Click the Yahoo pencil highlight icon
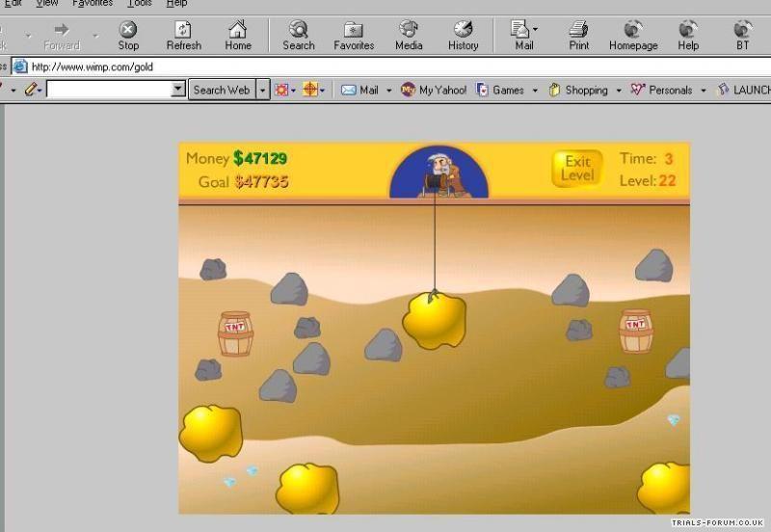Image resolution: width=771 pixels, height=532 pixels. tap(31, 90)
